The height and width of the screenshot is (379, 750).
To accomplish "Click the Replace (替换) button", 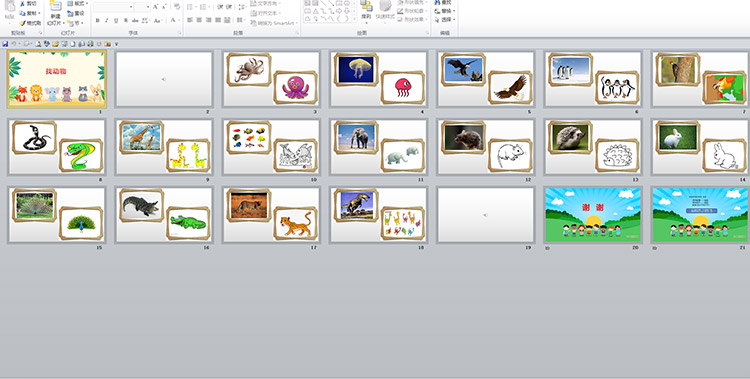I will (445, 11).
